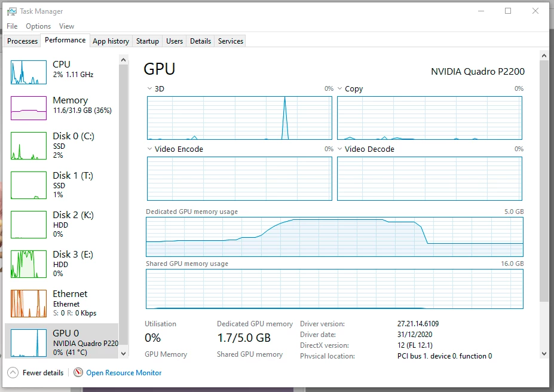554x392 pixels.
Task: Click the Copy engine graph
Action: coord(430,118)
